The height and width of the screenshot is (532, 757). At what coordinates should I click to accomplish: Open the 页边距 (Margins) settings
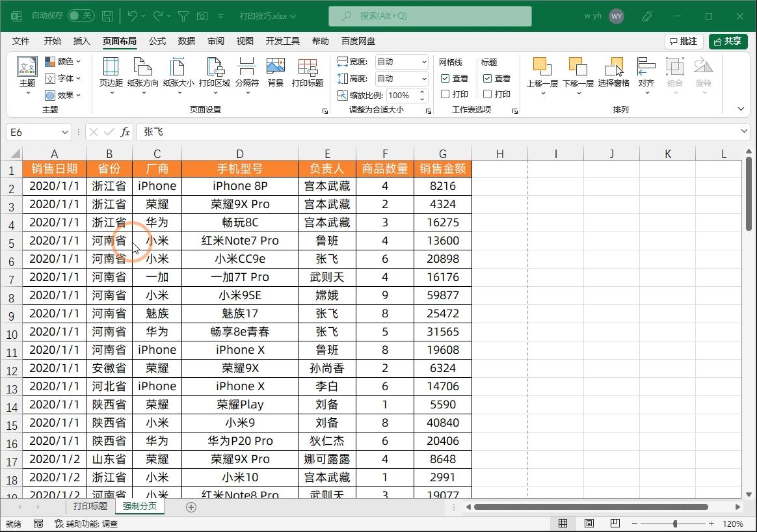pyautogui.click(x=110, y=73)
